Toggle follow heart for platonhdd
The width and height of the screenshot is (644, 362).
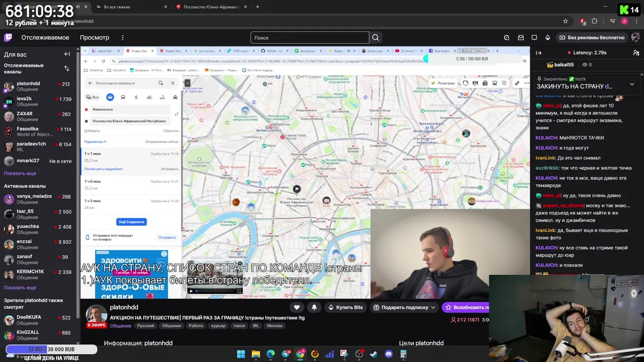pyautogui.click(x=297, y=307)
